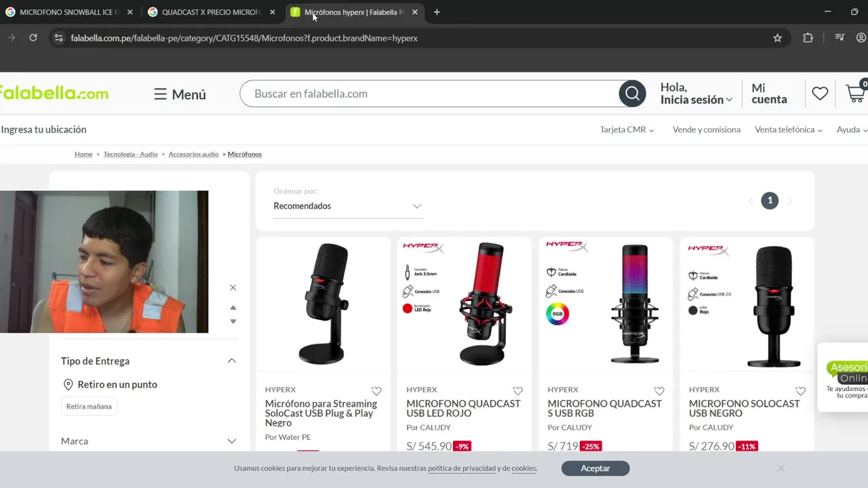Click the Aceptar cookies button
The image size is (868, 488).
tap(595, 468)
